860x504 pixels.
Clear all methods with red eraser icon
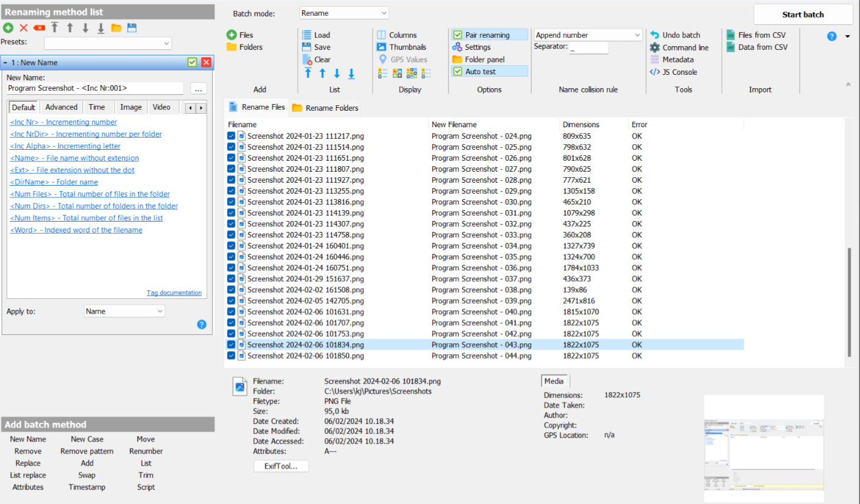tap(39, 28)
